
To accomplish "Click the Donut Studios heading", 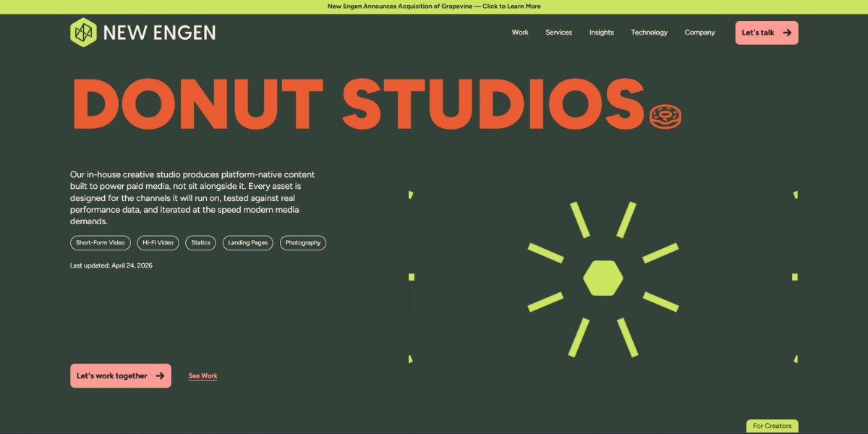I will coord(358,103).
